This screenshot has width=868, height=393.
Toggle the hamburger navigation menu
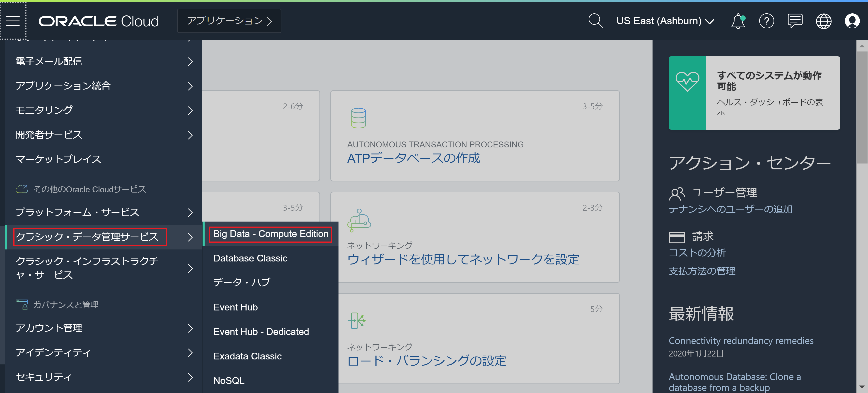(13, 21)
